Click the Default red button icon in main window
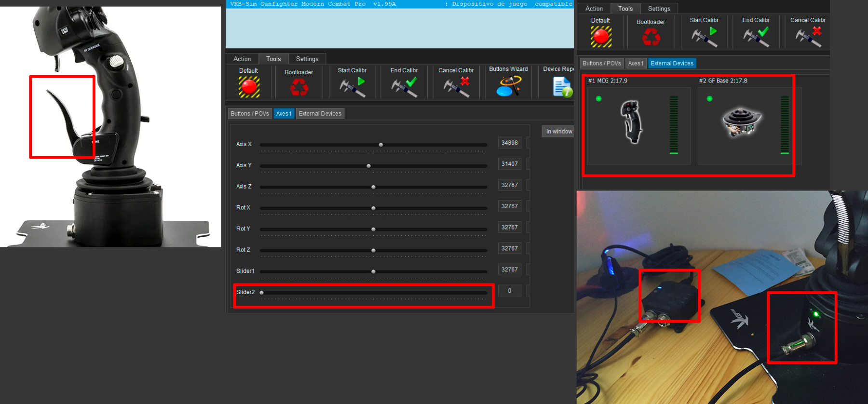Screen dimensions: 868x404 tap(249, 87)
